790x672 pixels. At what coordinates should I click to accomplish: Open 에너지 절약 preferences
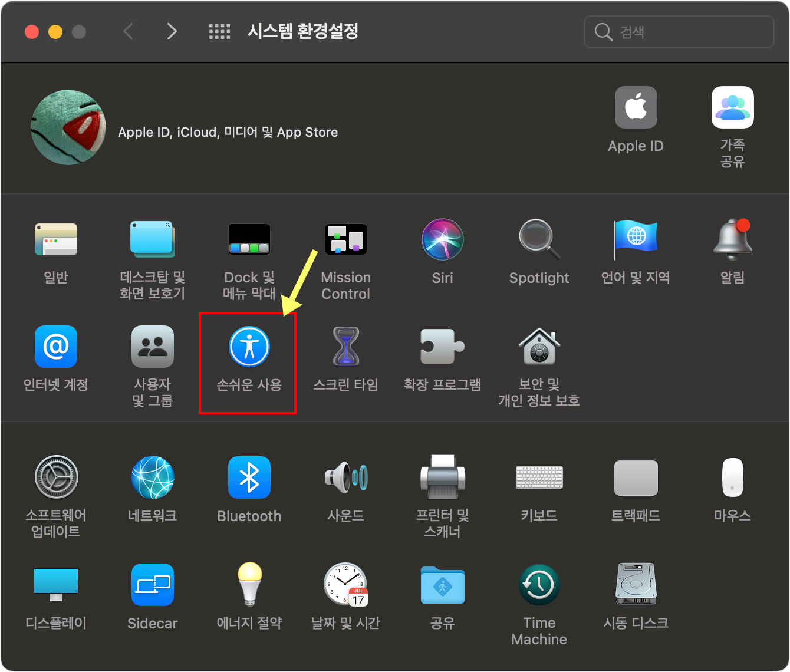click(249, 584)
